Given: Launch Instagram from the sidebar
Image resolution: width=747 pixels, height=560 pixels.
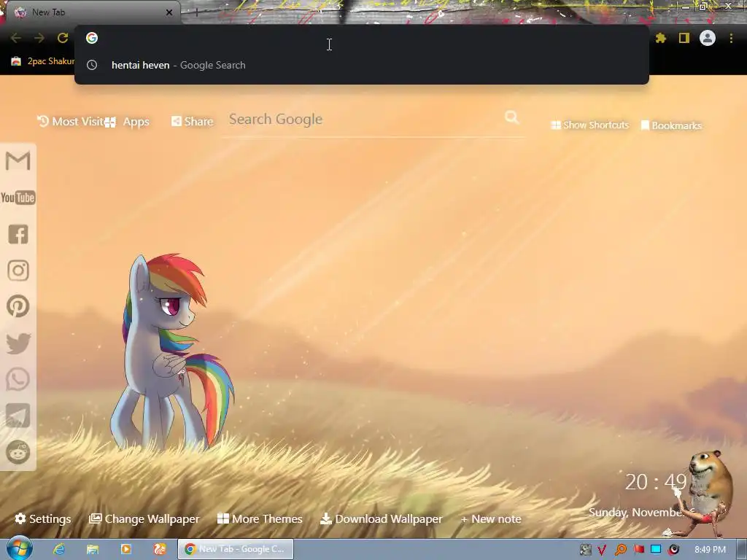Looking at the screenshot, I should pyautogui.click(x=18, y=271).
